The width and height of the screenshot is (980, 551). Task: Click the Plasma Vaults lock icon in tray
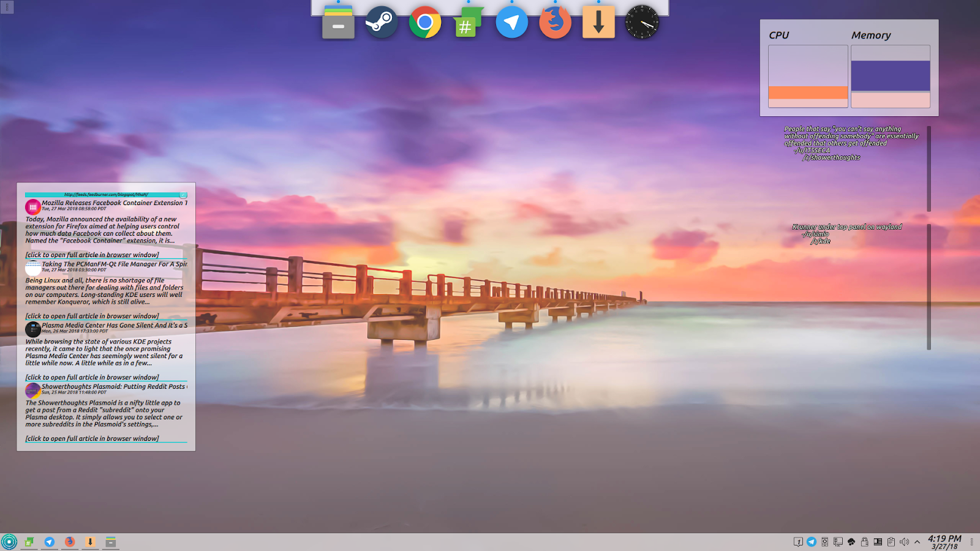point(865,541)
